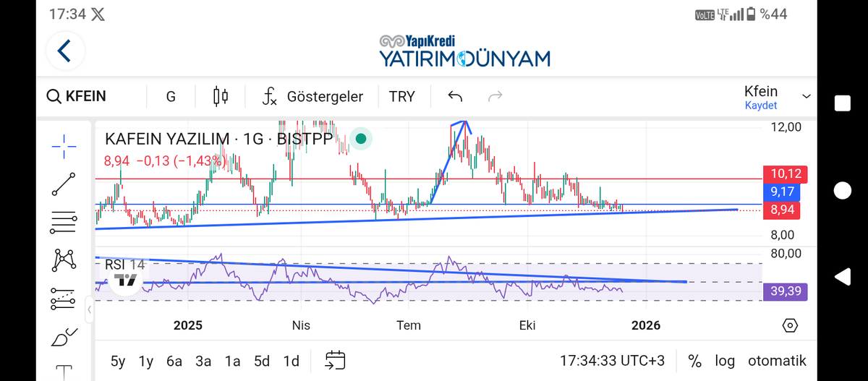Set the range to 1d

(x=291, y=361)
